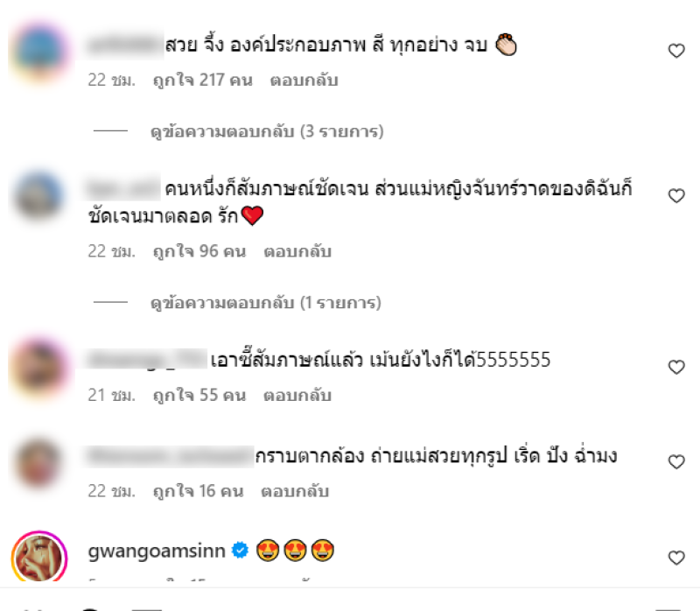Like gwangoamsinn's emoji comment
700x611 pixels.
click(x=676, y=558)
